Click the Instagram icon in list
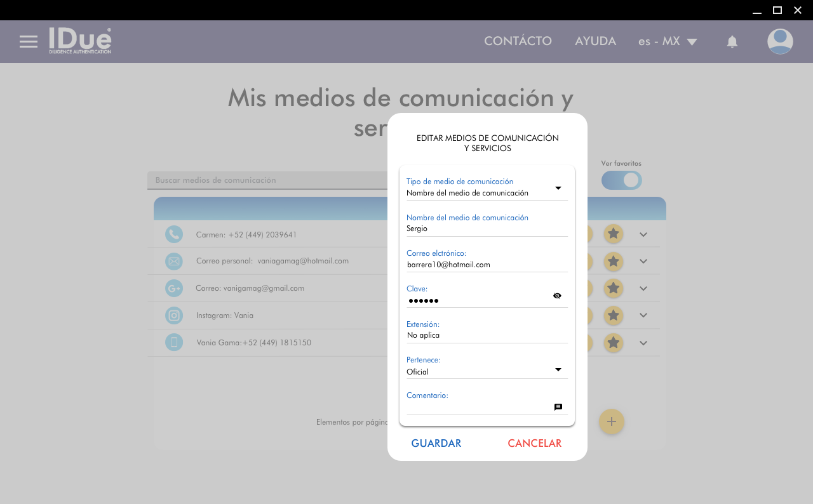 coord(174,315)
